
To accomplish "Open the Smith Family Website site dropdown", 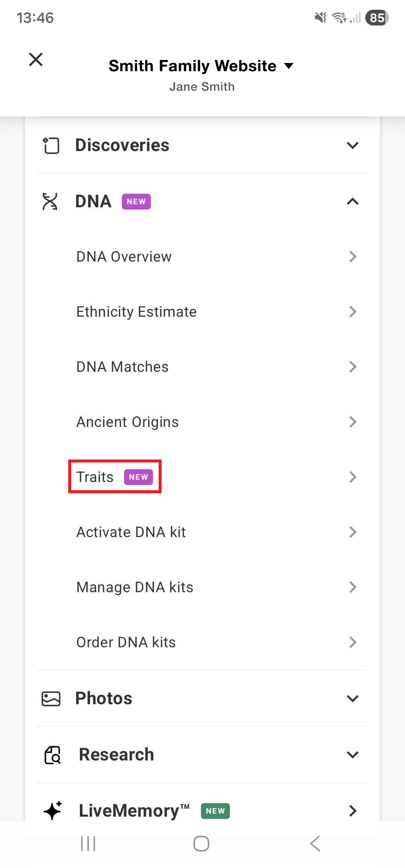I will tap(201, 66).
